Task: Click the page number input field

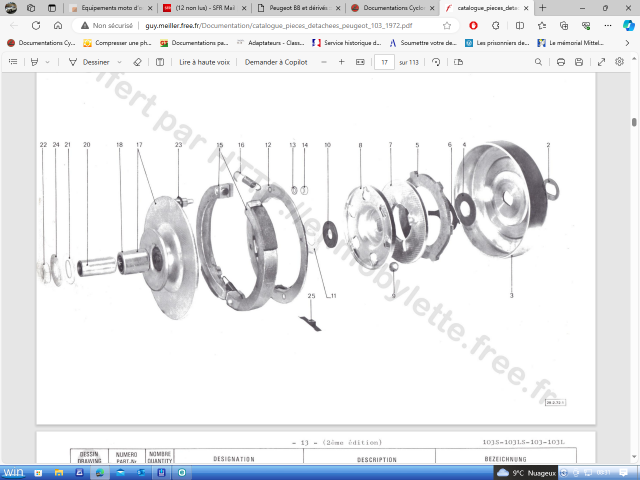Action: [384, 62]
